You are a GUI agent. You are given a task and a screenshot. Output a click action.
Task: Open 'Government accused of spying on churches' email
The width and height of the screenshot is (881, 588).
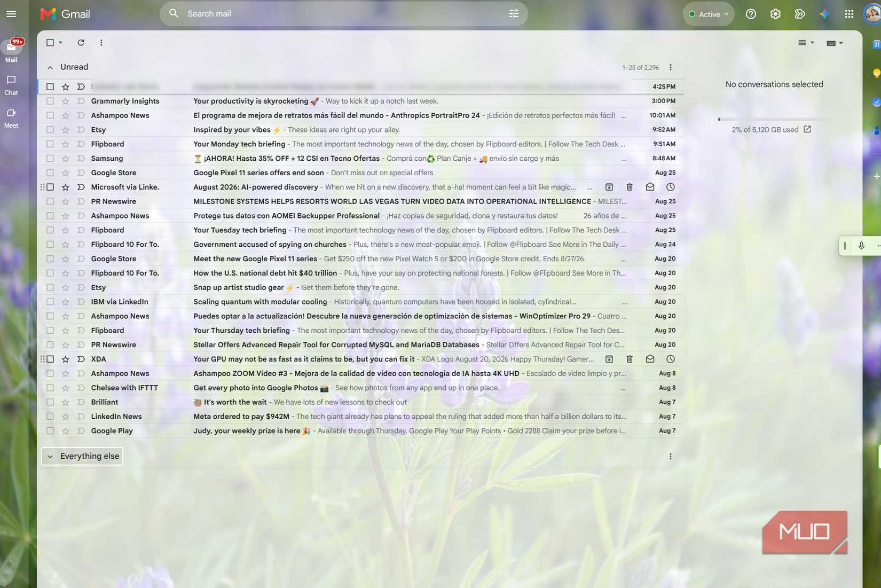tap(360, 245)
